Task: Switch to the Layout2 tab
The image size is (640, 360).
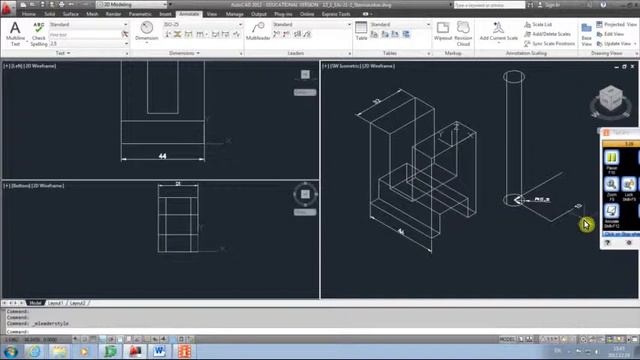Action: tap(78, 303)
